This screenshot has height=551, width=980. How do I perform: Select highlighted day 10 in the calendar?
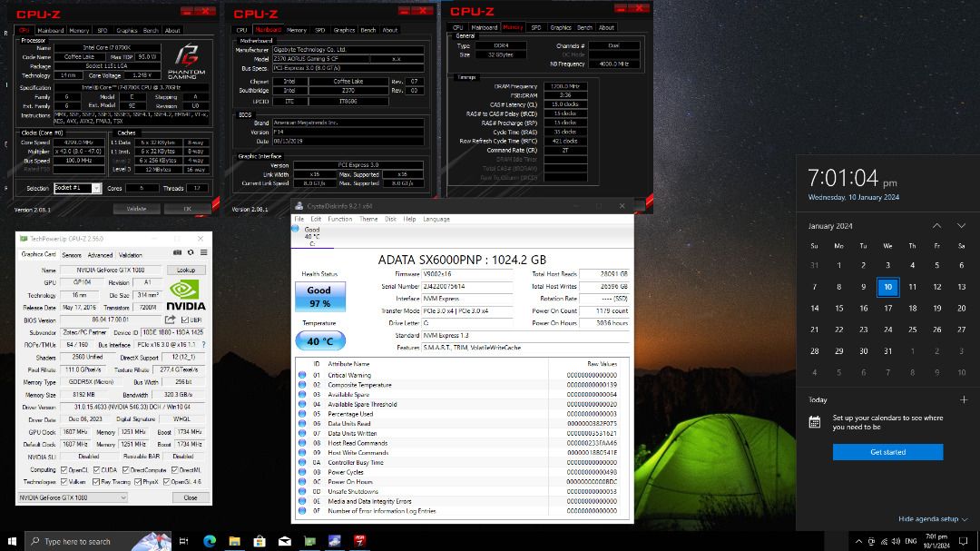887,287
